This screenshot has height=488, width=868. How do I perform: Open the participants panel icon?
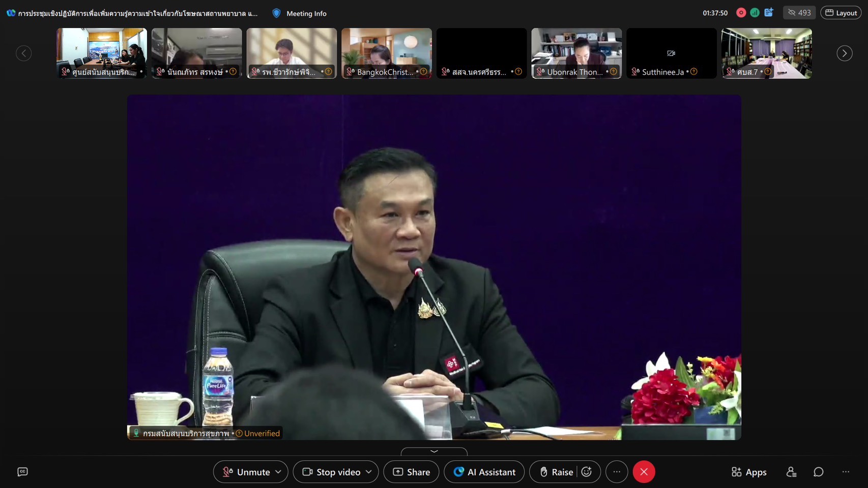[x=791, y=472]
